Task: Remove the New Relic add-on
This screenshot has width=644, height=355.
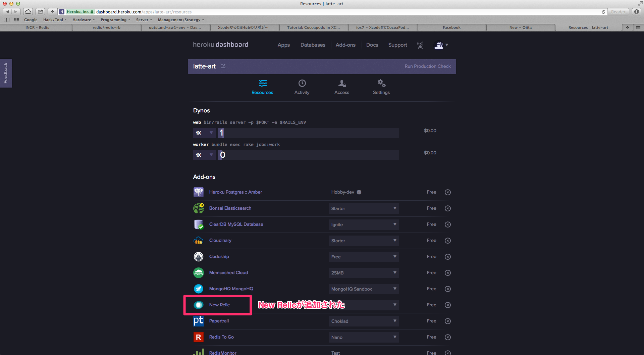Action: click(448, 305)
